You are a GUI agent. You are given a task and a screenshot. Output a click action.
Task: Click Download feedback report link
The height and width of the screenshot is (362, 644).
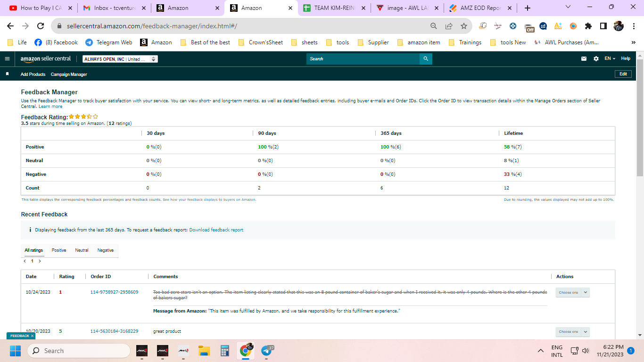[x=216, y=230]
